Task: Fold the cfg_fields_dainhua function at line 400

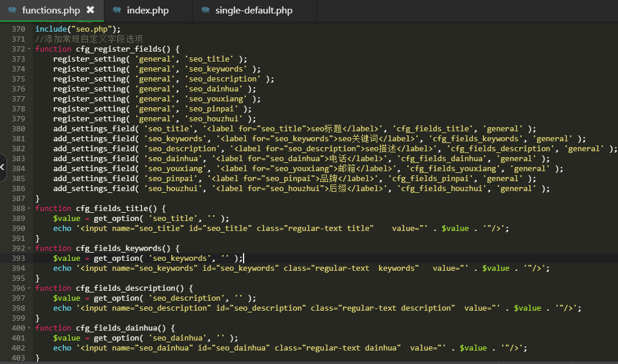Action: click(x=29, y=328)
